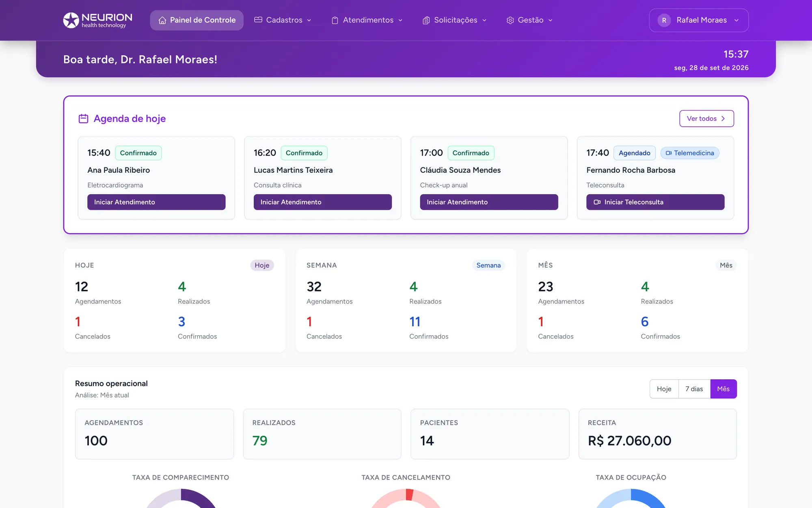The image size is (812, 508).
Task: Click the Neurion star logo icon
Action: (71, 20)
